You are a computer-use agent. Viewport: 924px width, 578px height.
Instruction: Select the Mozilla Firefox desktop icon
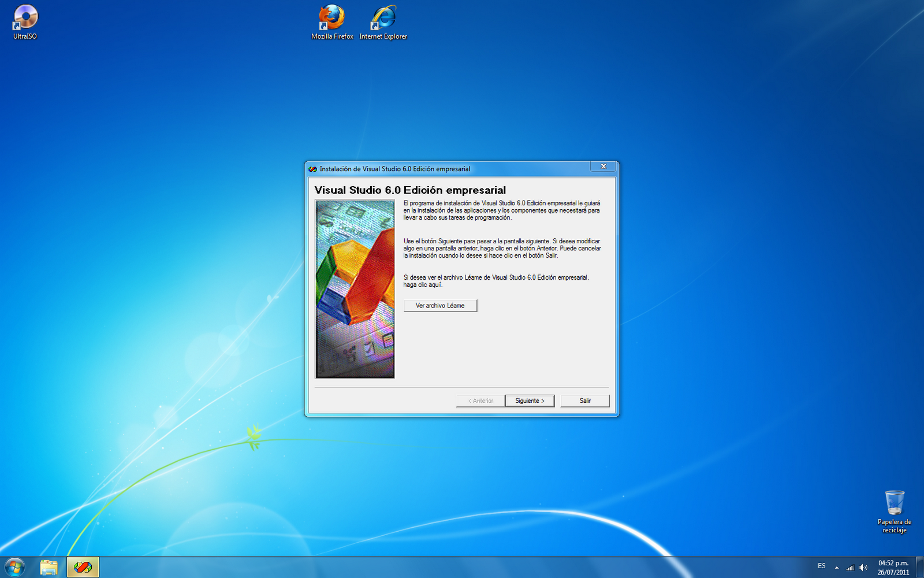pos(332,22)
